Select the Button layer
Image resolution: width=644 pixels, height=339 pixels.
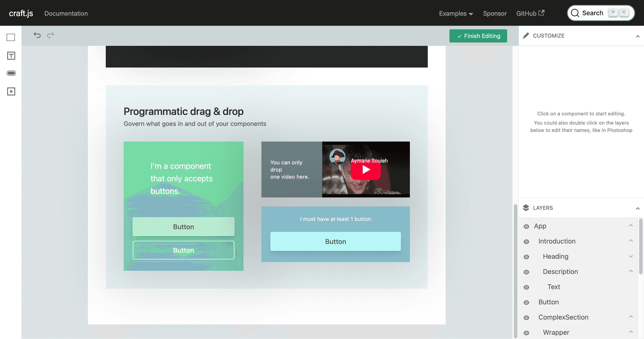click(578, 302)
